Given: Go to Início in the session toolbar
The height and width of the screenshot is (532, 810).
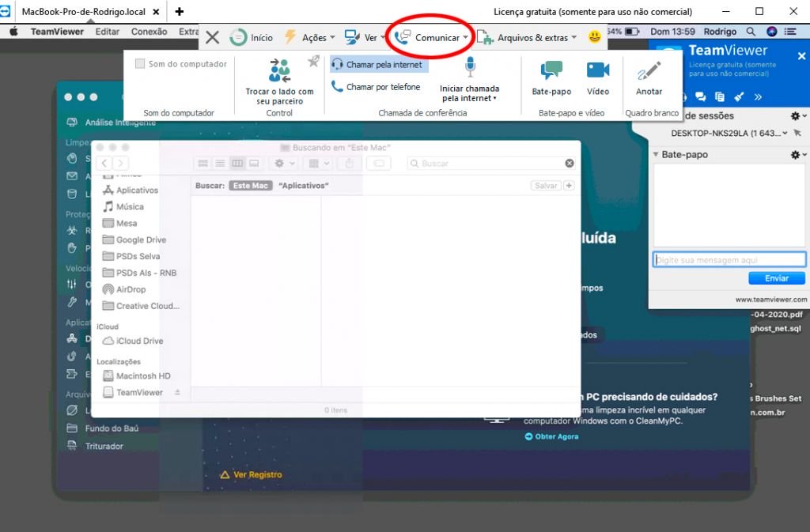Looking at the screenshot, I should (x=251, y=38).
